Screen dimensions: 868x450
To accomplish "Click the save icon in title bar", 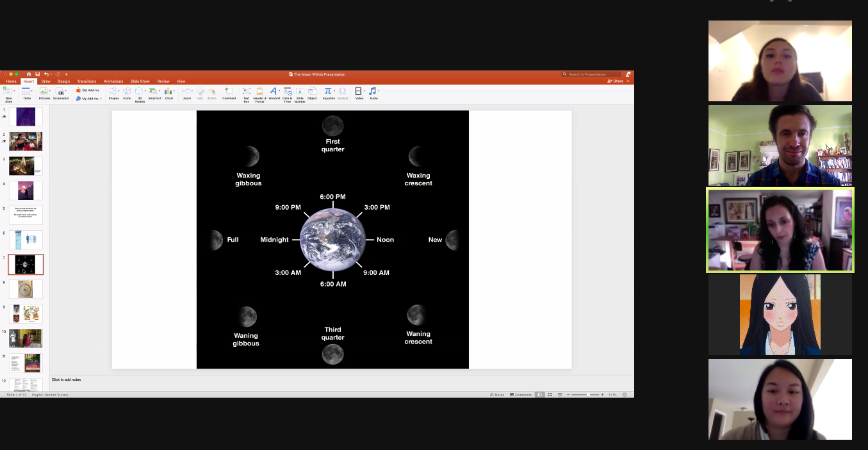I will pyautogui.click(x=38, y=74).
